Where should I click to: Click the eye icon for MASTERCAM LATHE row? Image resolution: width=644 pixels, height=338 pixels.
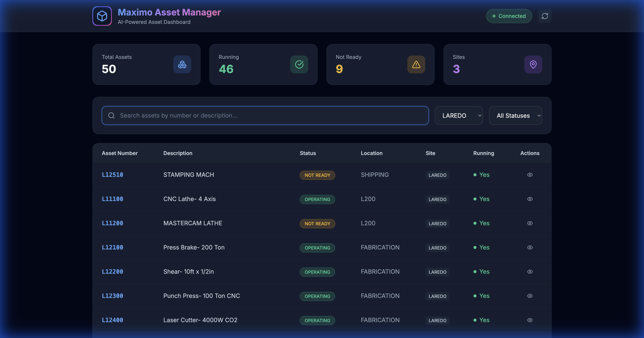point(530,223)
